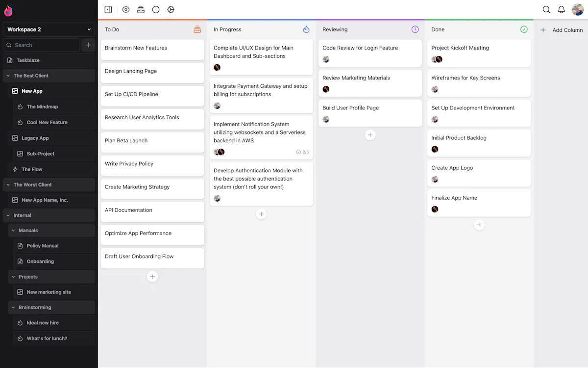588x368 pixels.
Task: Open the 2/5 checklist indicator on Notification System card
Action: click(x=303, y=152)
